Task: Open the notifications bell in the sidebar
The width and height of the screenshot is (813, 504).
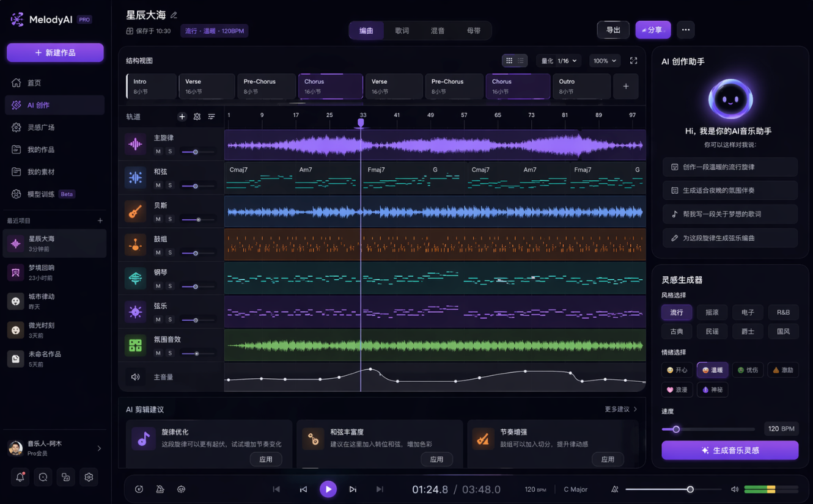Action: click(x=20, y=477)
